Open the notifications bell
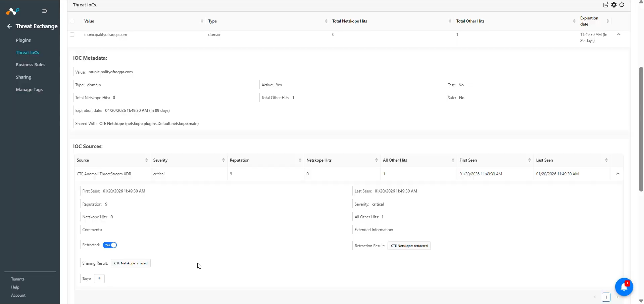This screenshot has height=304, width=644. 624,287
